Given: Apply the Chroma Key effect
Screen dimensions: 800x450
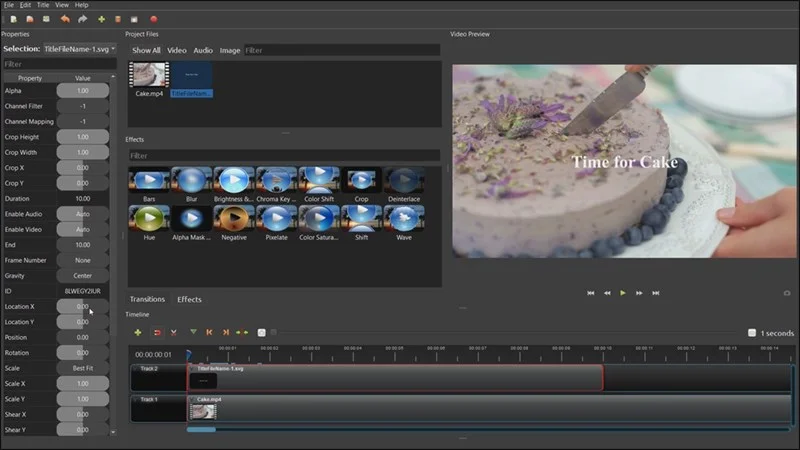Looking at the screenshot, I should [276, 185].
